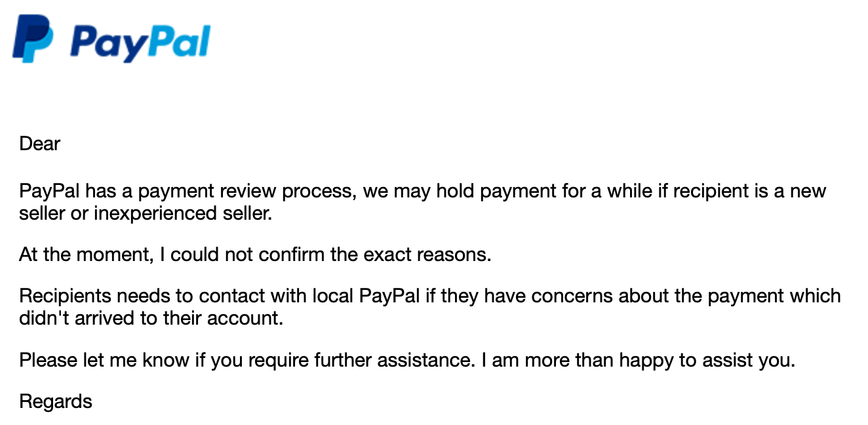Click the words "the exact reasons."
The width and height of the screenshot is (868, 425).
[x=410, y=254]
